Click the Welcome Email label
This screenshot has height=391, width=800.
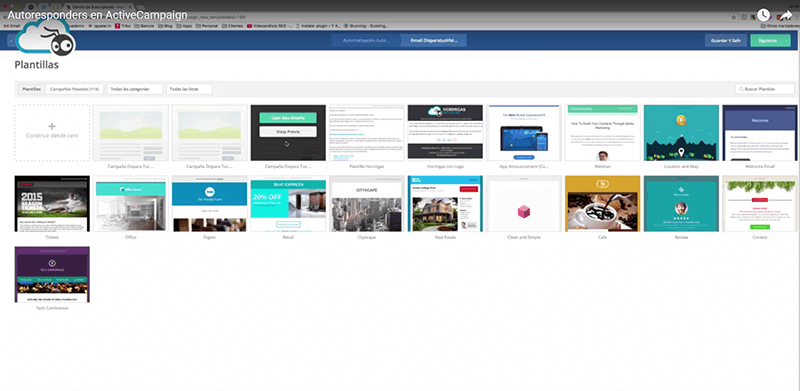click(x=760, y=166)
